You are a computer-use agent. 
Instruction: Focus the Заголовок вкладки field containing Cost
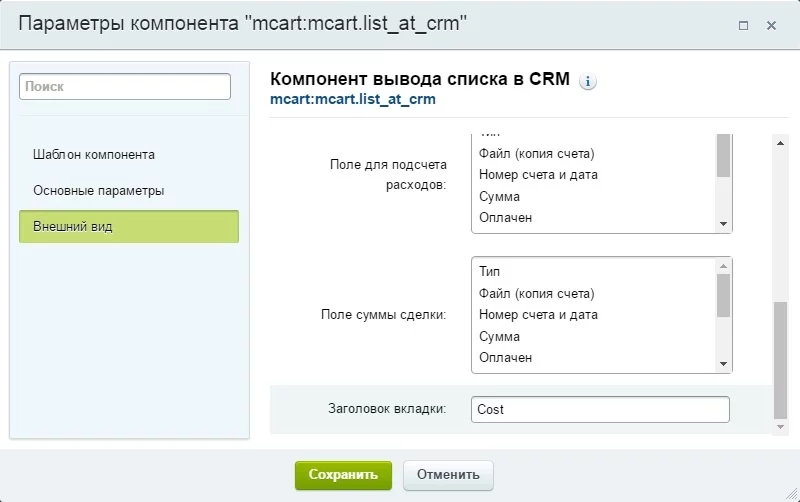pos(600,410)
